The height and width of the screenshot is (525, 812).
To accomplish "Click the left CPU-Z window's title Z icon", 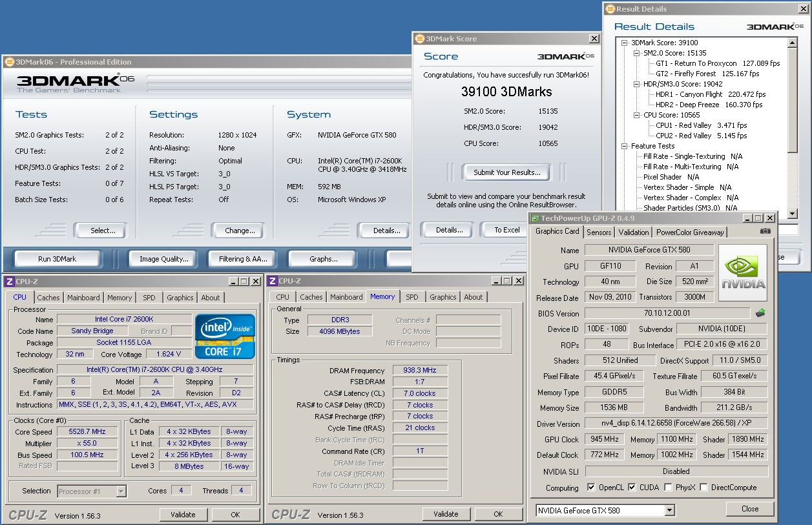I will pyautogui.click(x=8, y=282).
